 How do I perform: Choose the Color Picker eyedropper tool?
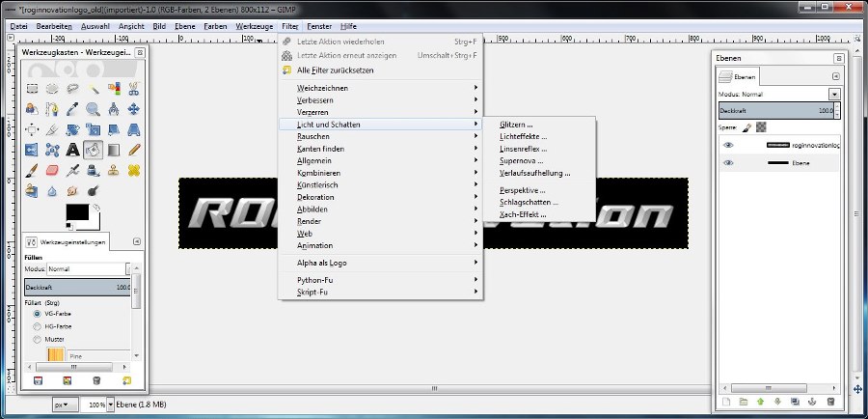pos(72,109)
